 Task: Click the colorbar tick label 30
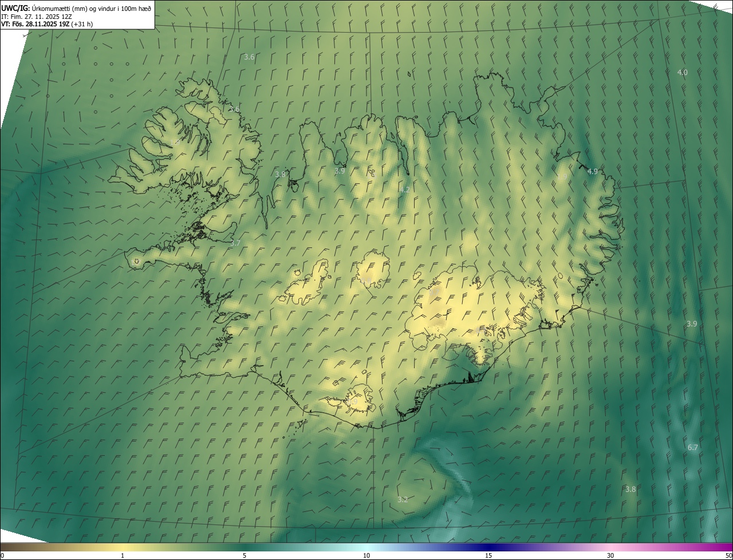pos(610,556)
